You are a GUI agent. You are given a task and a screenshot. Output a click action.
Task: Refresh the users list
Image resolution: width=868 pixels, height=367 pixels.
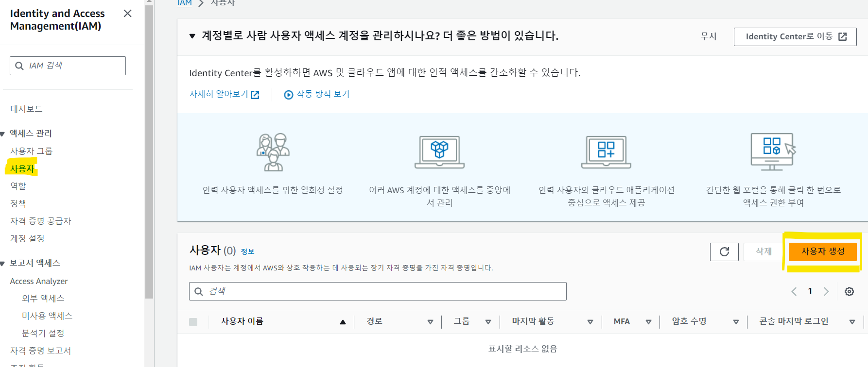point(724,252)
